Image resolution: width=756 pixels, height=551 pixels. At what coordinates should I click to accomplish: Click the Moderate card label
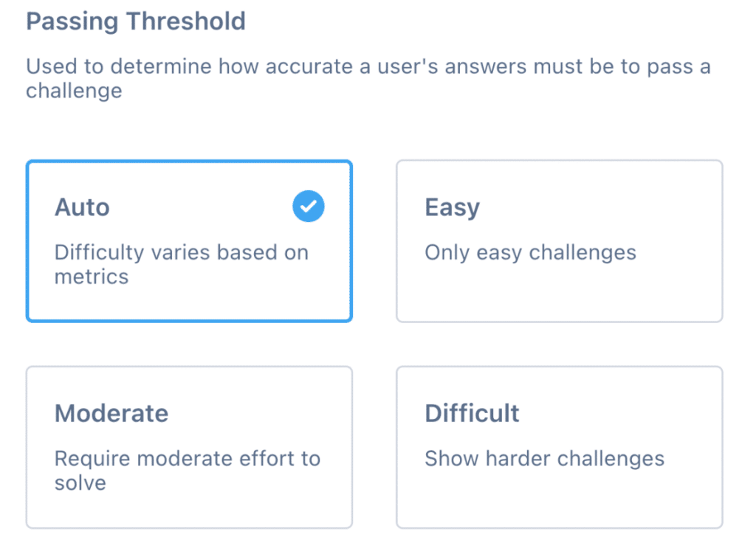point(111,414)
